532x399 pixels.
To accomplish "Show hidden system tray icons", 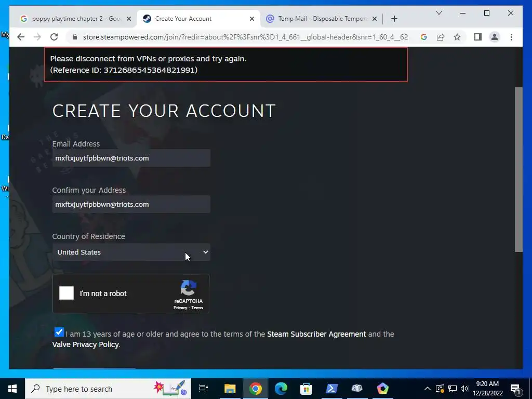I will coord(428,389).
